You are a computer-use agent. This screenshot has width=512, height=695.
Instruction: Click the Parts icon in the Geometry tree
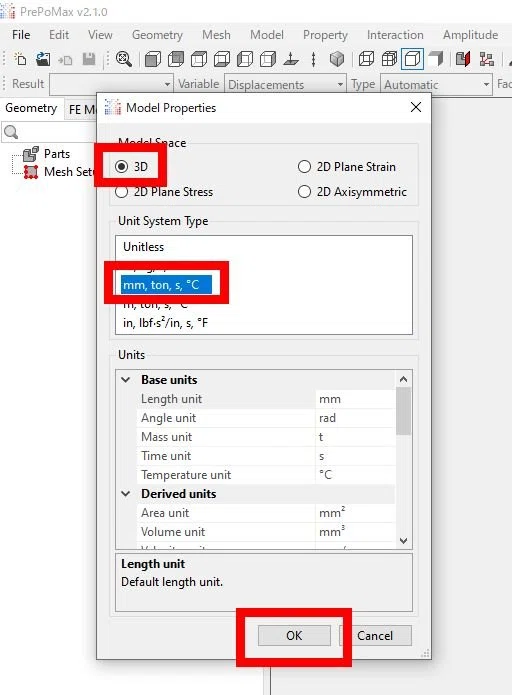pyautogui.click(x=31, y=154)
